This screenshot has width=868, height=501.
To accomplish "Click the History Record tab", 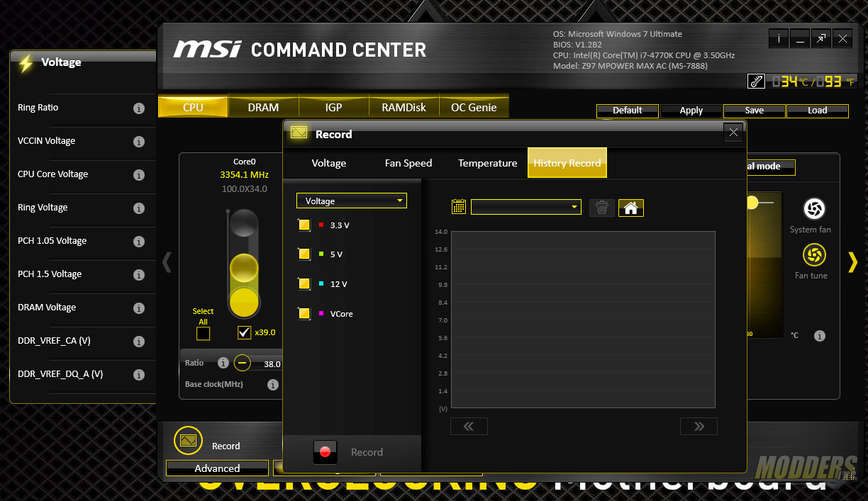I will tap(567, 163).
